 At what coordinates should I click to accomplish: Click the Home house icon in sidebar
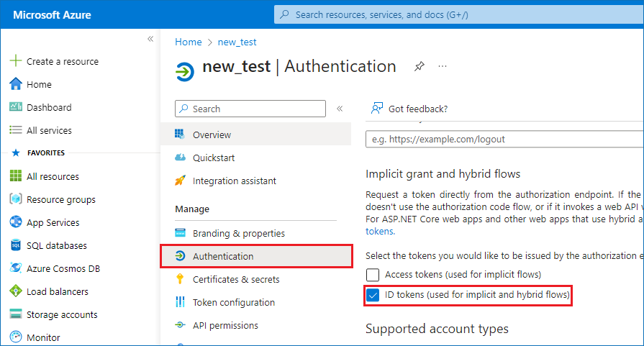[x=16, y=83]
